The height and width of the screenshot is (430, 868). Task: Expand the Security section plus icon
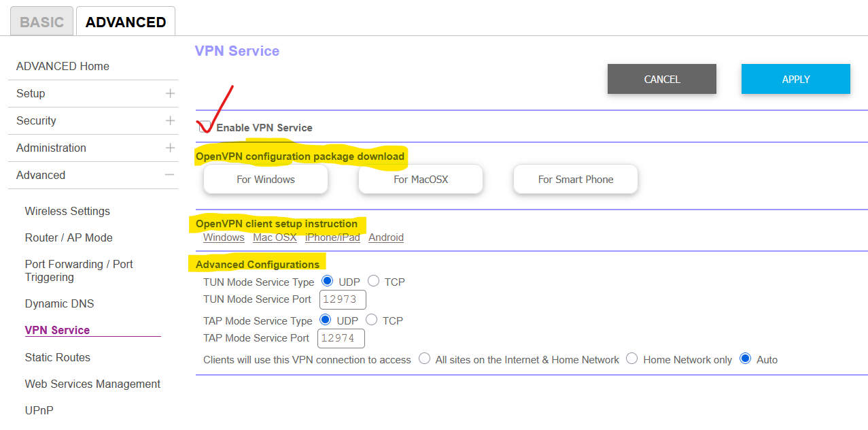click(x=170, y=120)
